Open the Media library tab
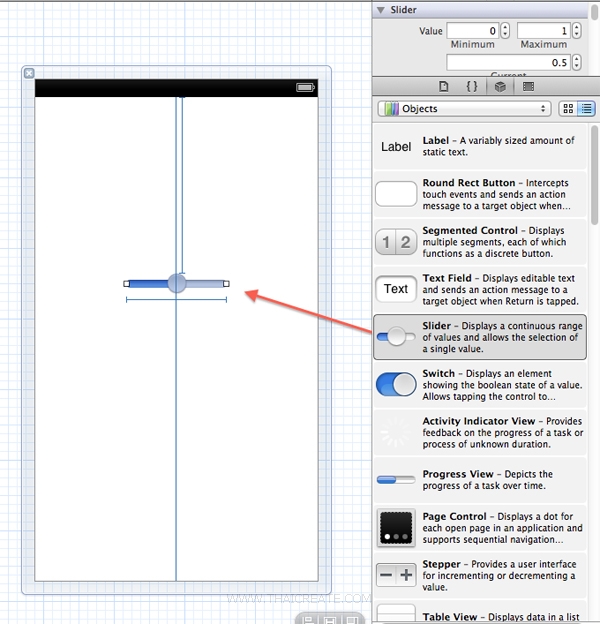 [528, 86]
